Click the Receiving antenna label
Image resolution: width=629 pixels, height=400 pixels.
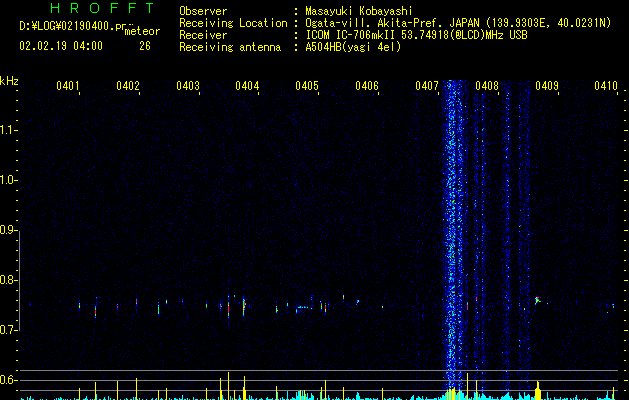tap(230, 47)
